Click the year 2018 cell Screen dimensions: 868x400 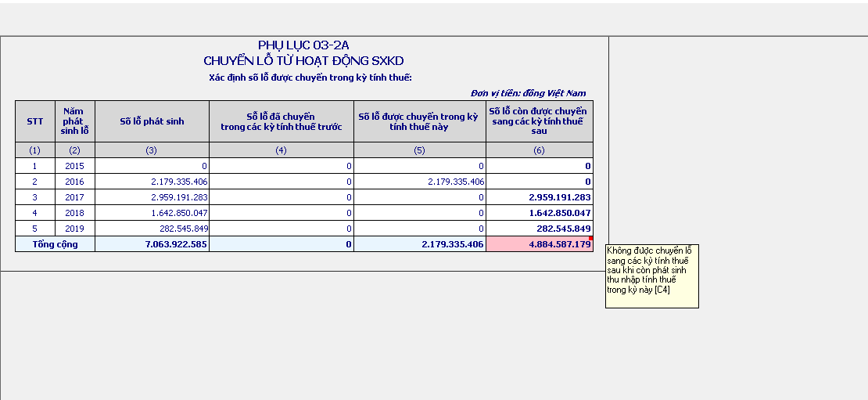pyautogui.click(x=74, y=213)
